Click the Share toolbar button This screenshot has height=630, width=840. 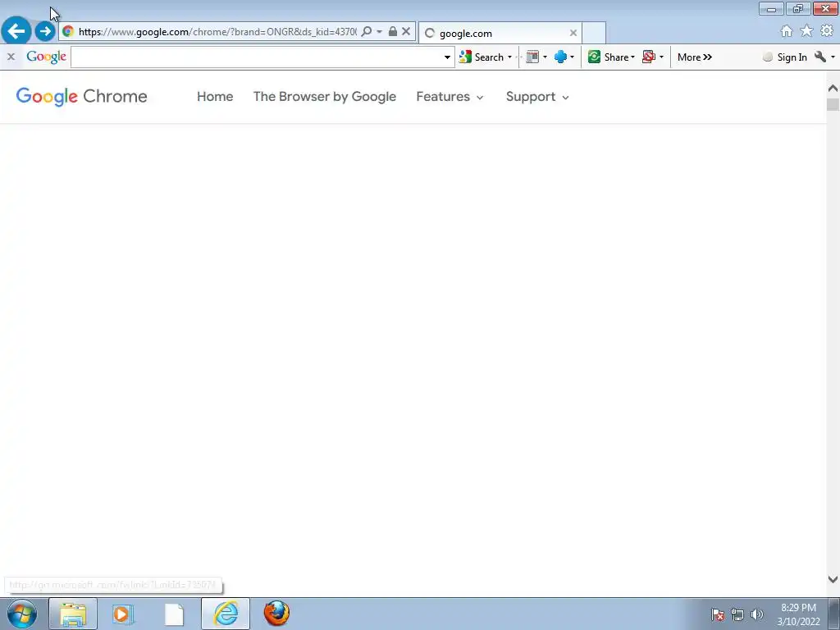tap(608, 57)
